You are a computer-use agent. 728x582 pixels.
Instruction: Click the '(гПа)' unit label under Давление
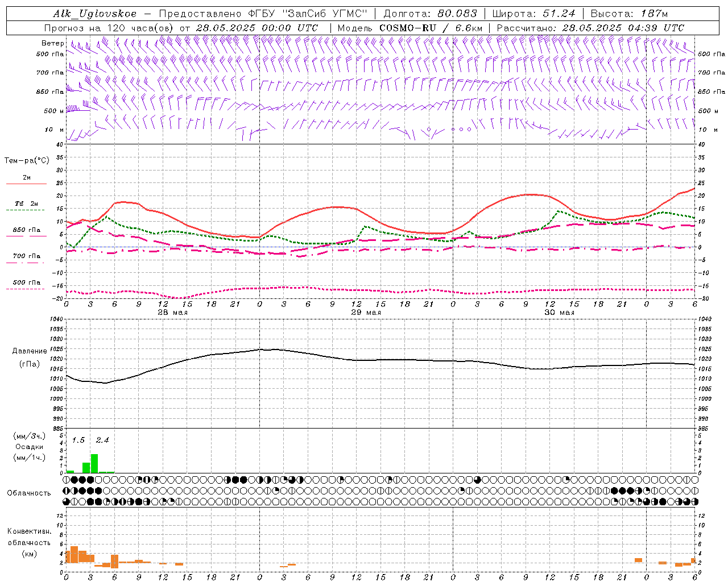[x=30, y=364]
